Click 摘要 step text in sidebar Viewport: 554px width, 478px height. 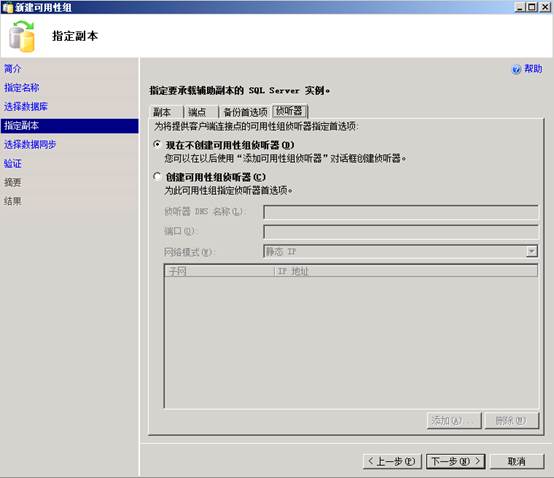pyautogui.click(x=13, y=182)
